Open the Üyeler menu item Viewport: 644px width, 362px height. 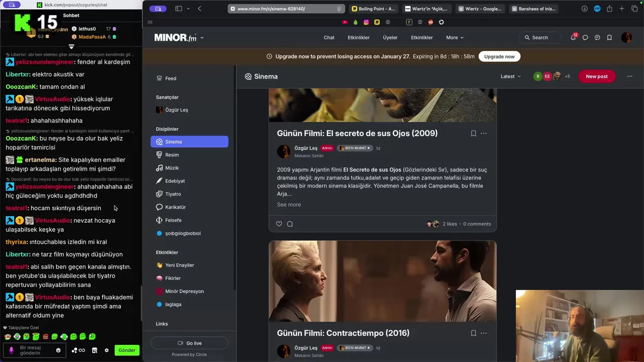(x=390, y=38)
